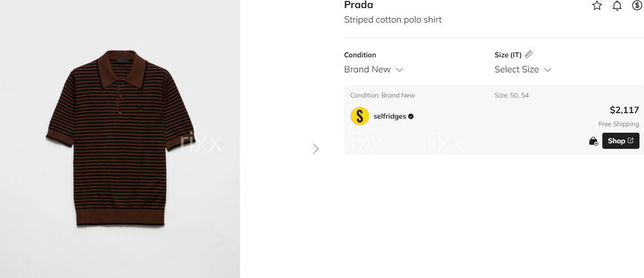
Task: Enable alerts via the bell icon
Action: pyautogui.click(x=617, y=6)
